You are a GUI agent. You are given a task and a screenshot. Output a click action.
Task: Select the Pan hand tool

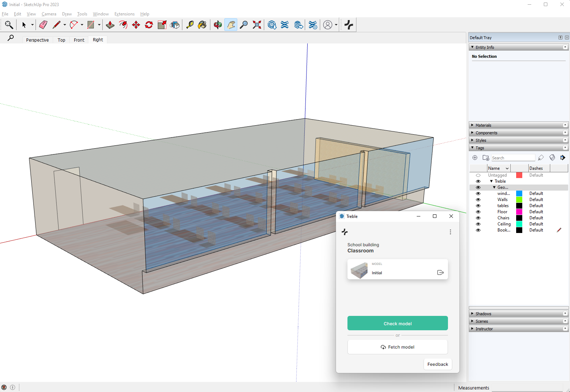231,25
